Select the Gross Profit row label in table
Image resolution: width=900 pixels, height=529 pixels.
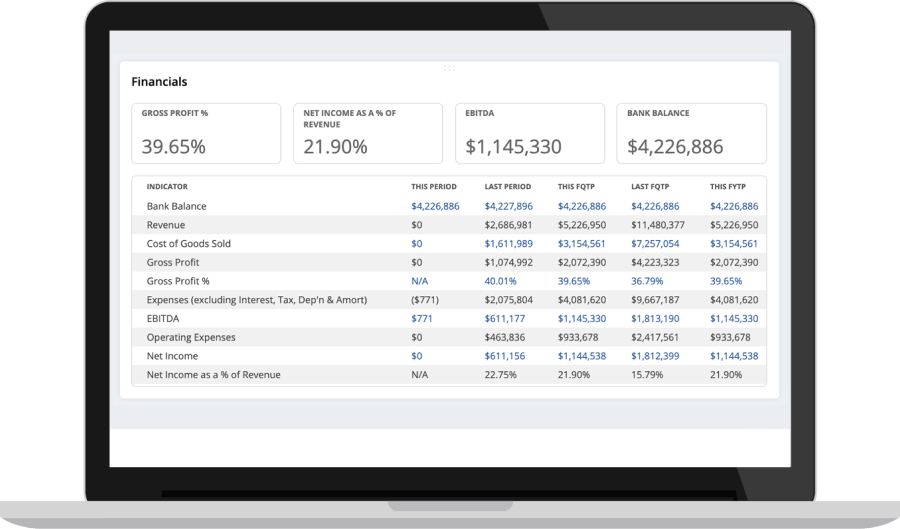(x=172, y=262)
